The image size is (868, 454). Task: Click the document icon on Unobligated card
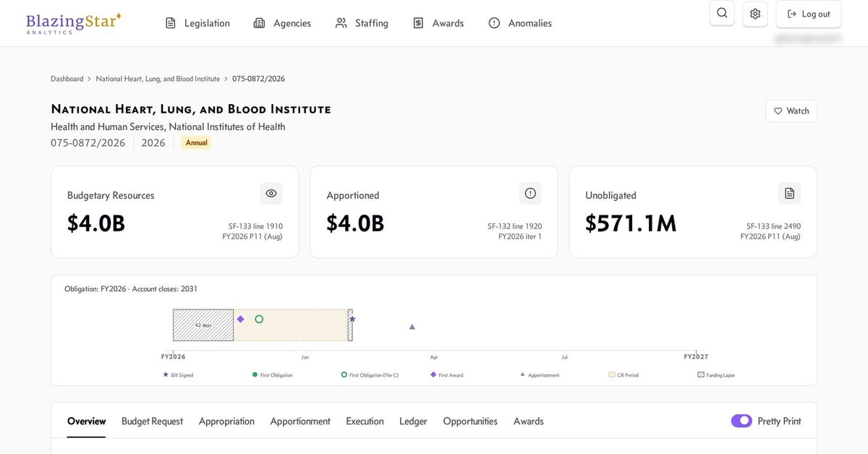[789, 193]
